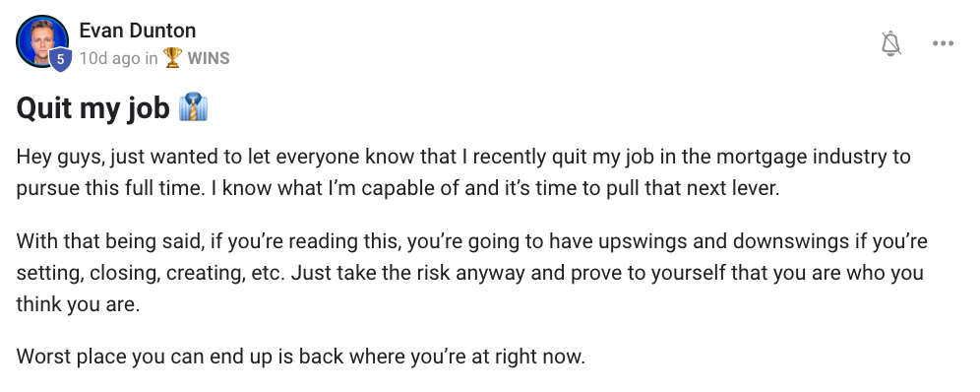Click the word in before the trophy

click(152, 58)
